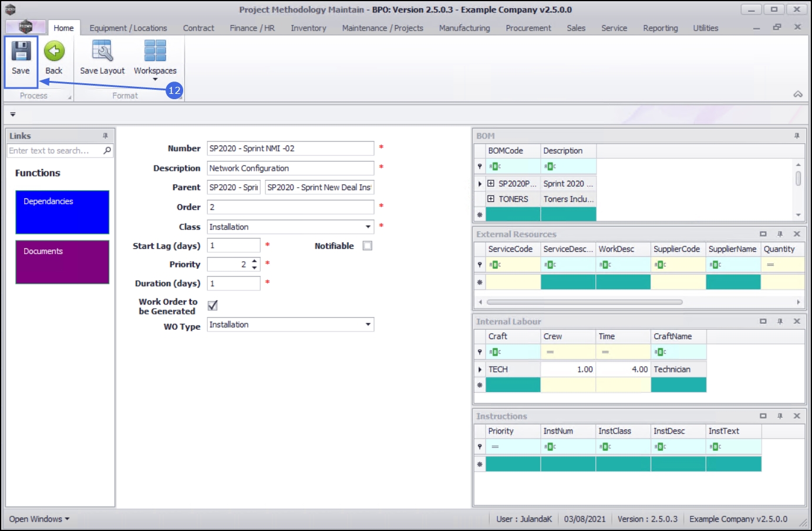Screen dimensions: 812x531
Task: Click the Save floppy disk icon
Action: [x=21, y=52]
